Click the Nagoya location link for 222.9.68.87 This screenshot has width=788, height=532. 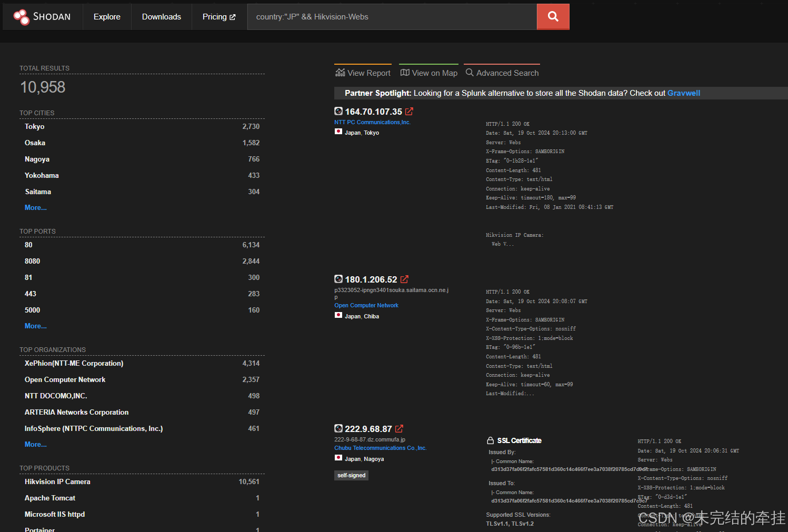pyautogui.click(x=374, y=459)
